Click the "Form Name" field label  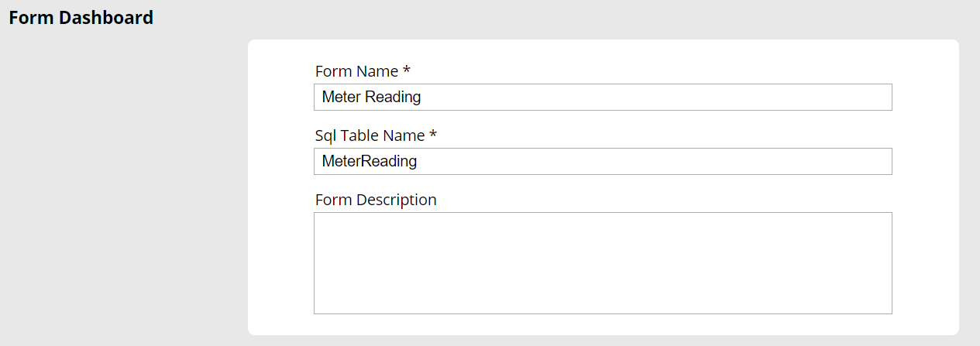click(x=356, y=72)
